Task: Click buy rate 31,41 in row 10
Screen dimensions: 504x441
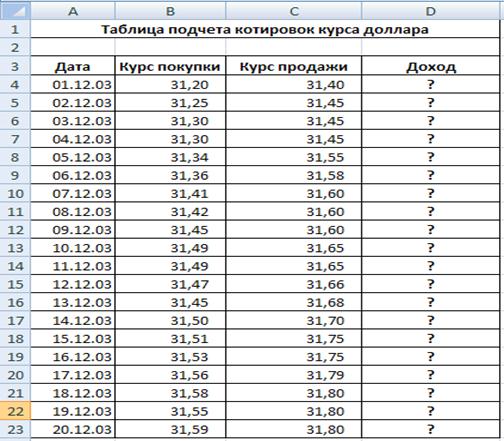Action: click(170, 193)
